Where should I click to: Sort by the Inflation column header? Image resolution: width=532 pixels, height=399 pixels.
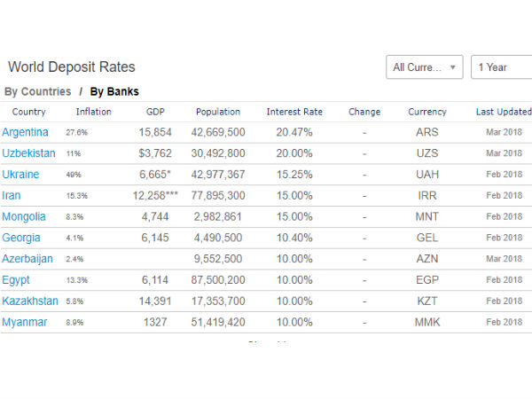point(93,112)
